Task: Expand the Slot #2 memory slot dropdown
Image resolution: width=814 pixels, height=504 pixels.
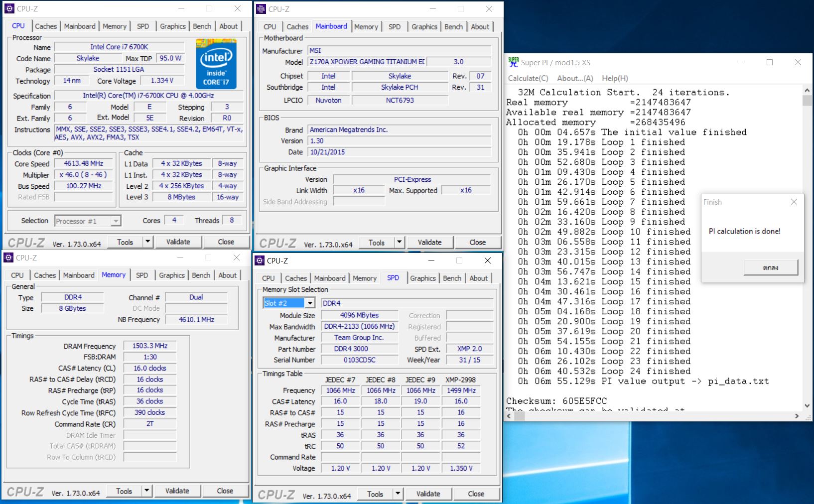Action: click(310, 303)
